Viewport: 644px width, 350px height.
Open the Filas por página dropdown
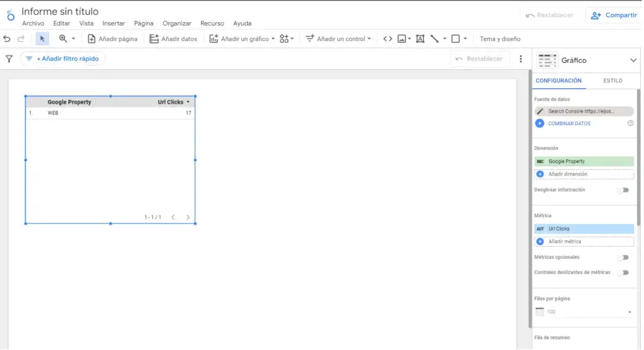pos(584,312)
